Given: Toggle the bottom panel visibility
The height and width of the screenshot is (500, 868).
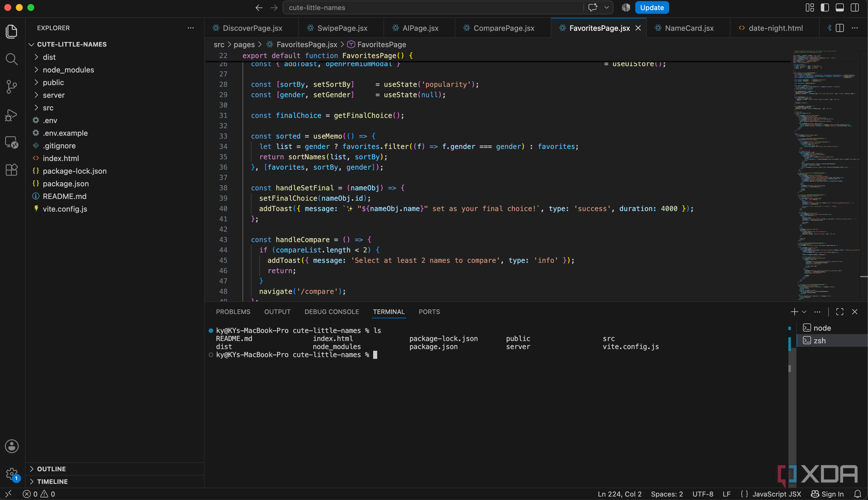Looking at the screenshot, I should coord(840,7).
